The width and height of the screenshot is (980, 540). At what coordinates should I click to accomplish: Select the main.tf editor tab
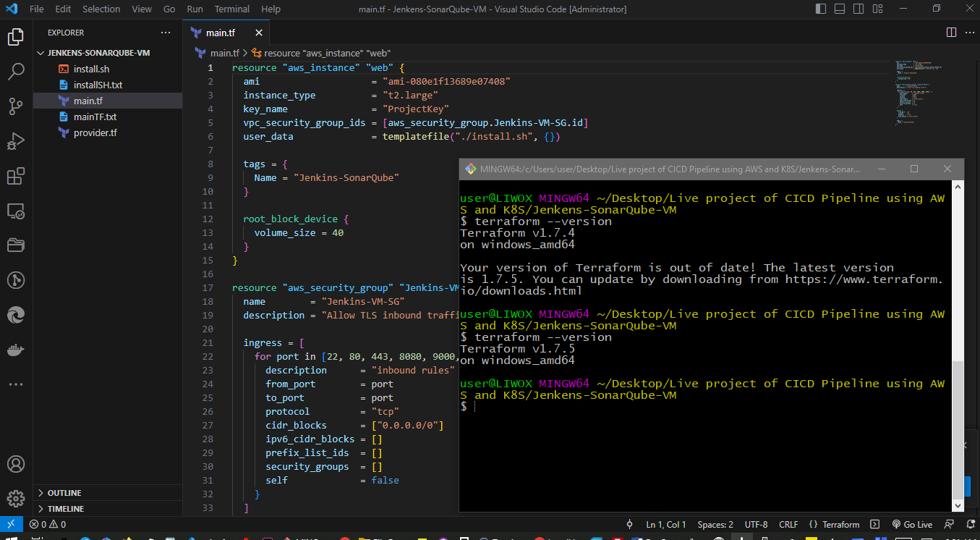coord(220,33)
